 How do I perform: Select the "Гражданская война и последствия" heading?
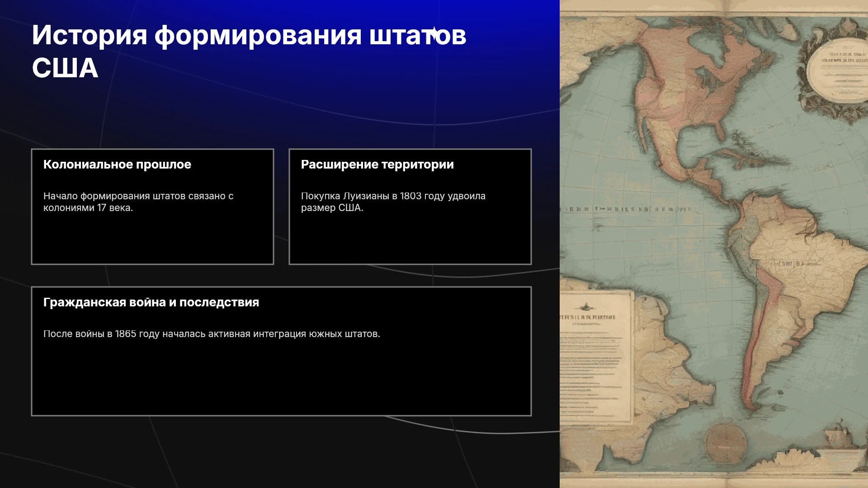pos(151,302)
